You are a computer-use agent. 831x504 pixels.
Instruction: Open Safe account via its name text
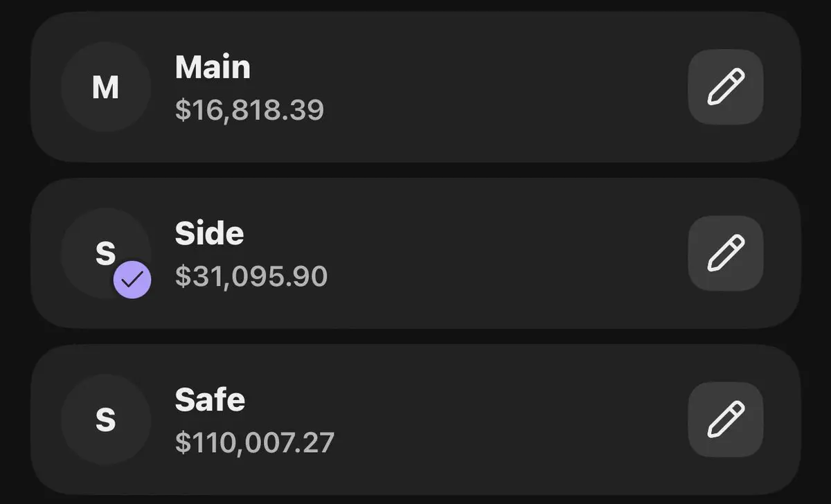point(210,399)
